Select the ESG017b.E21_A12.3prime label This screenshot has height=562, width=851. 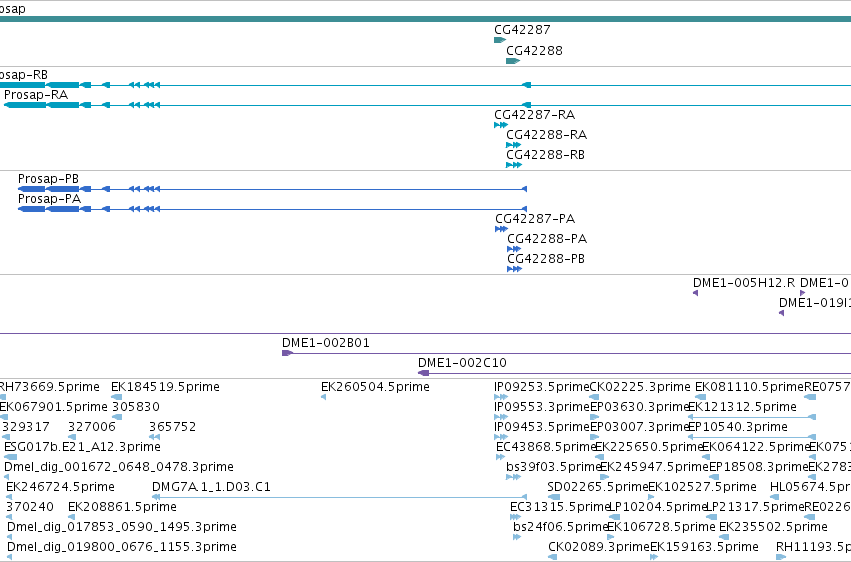click(82, 447)
